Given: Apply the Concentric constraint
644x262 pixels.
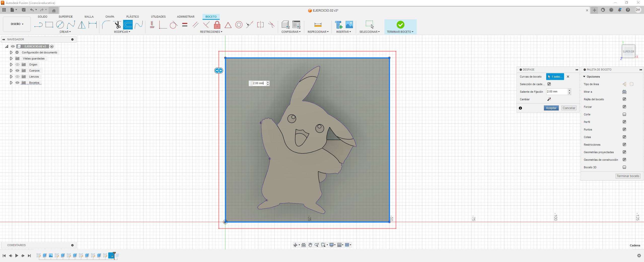Looking at the screenshot, I should point(239,25).
